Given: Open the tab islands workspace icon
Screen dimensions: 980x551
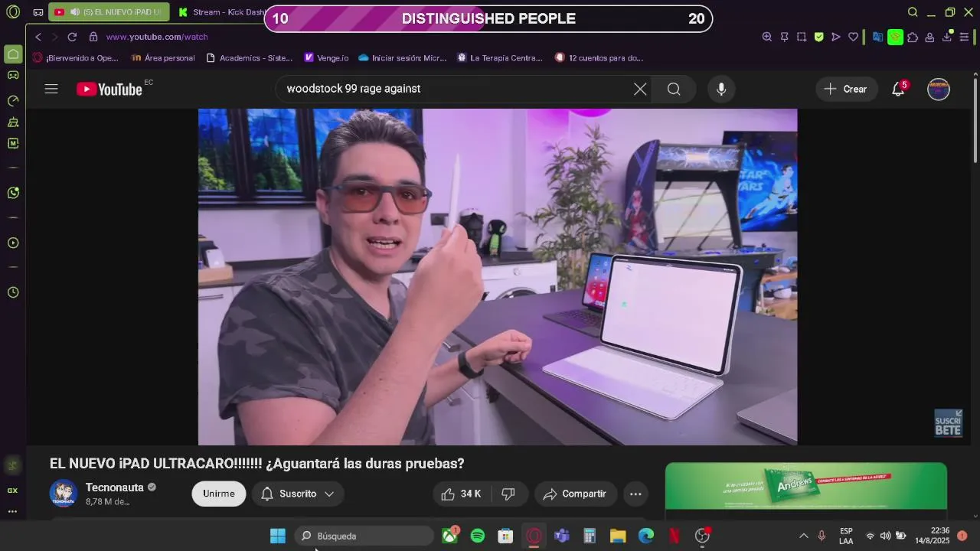Looking at the screenshot, I should coord(38,12).
